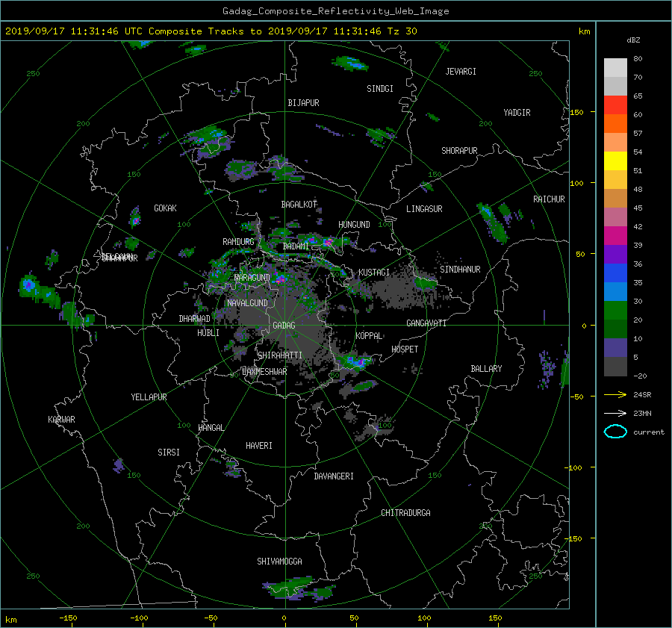Click the GOKAK city label
The image size is (672, 628).
pos(166,208)
